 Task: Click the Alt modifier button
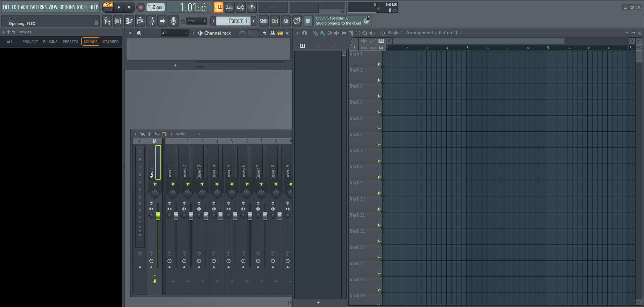tap(286, 21)
